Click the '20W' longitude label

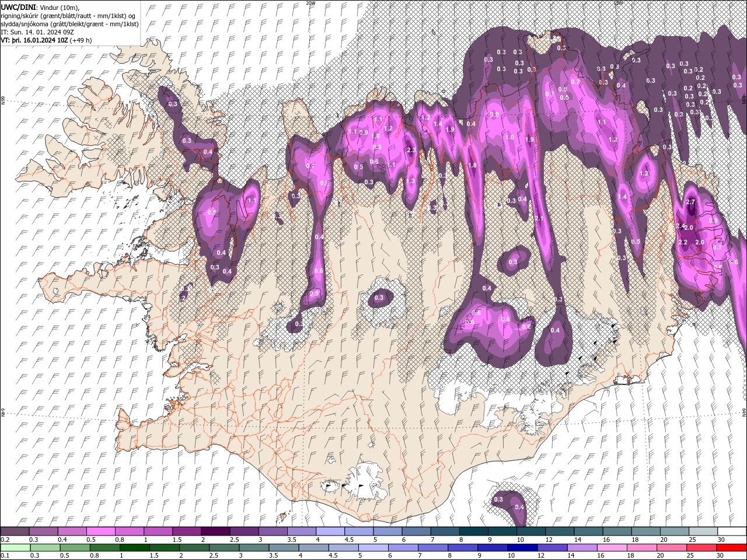tap(310, 3)
